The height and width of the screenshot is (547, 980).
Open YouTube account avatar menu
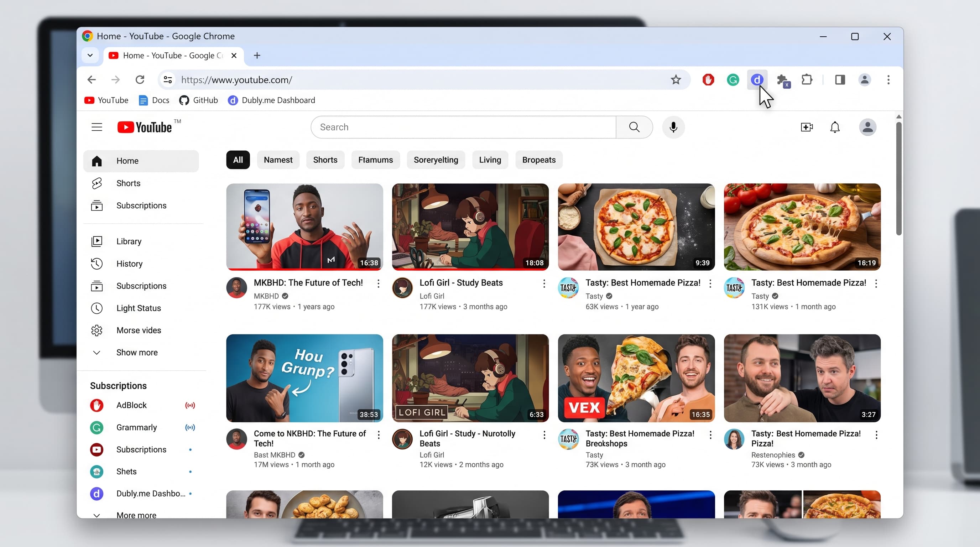coord(868,127)
